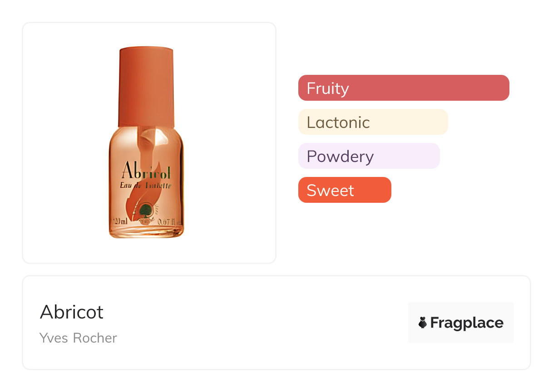Click the Lactonic label text
This screenshot has height=392, width=553.
coord(338,122)
